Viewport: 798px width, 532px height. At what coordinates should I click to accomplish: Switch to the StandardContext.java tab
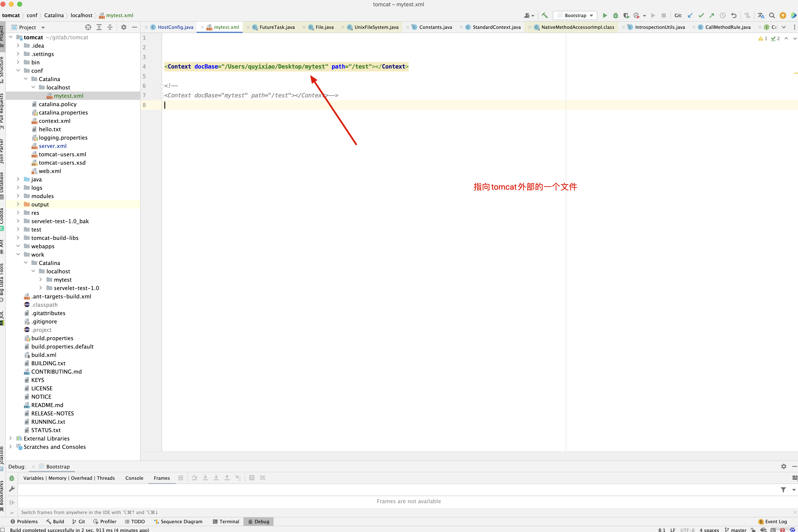493,27
